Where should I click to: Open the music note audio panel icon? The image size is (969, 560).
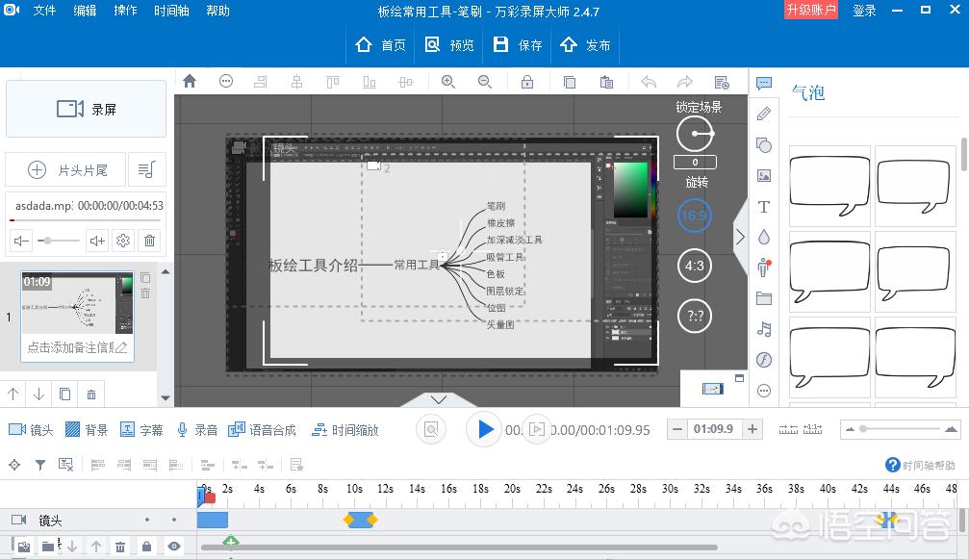[764, 329]
